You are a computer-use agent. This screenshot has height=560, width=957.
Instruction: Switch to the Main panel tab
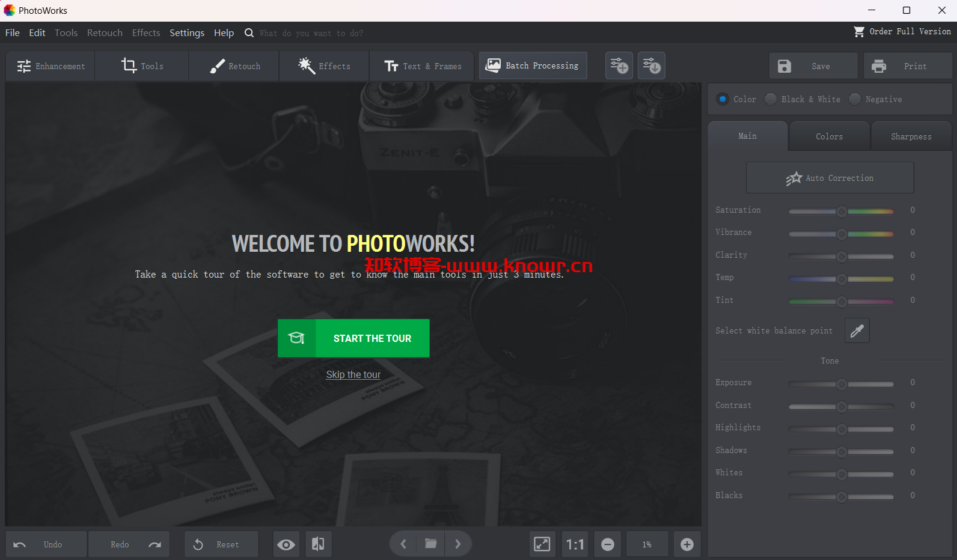(748, 136)
